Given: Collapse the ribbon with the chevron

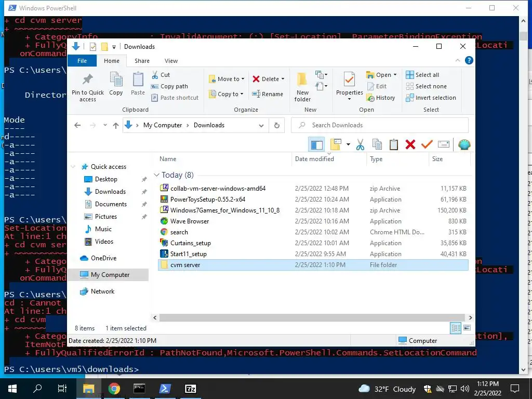Looking at the screenshot, I should pos(458,60).
